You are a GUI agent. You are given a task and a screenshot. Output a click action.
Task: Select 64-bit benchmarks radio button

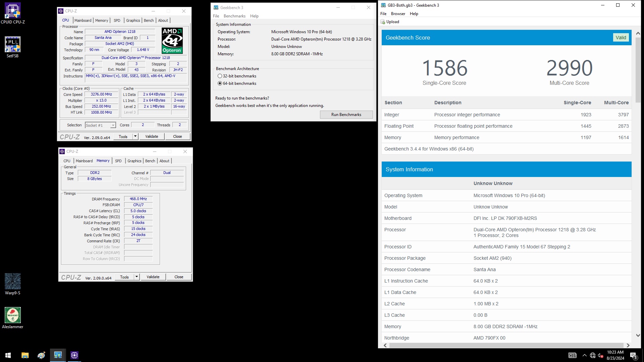tap(220, 83)
